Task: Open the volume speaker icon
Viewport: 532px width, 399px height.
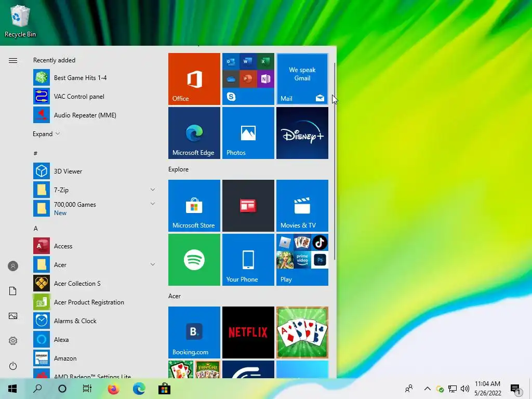Action: coord(465,389)
